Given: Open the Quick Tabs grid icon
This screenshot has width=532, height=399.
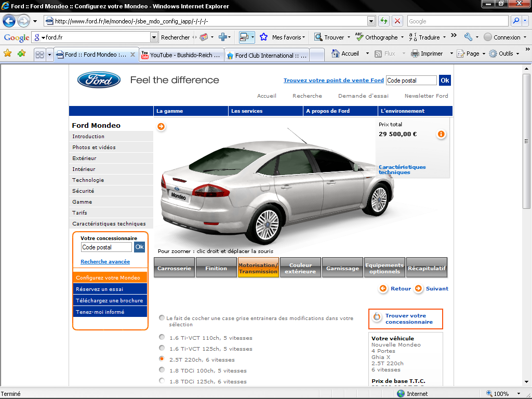Looking at the screenshot, I should (x=39, y=54).
